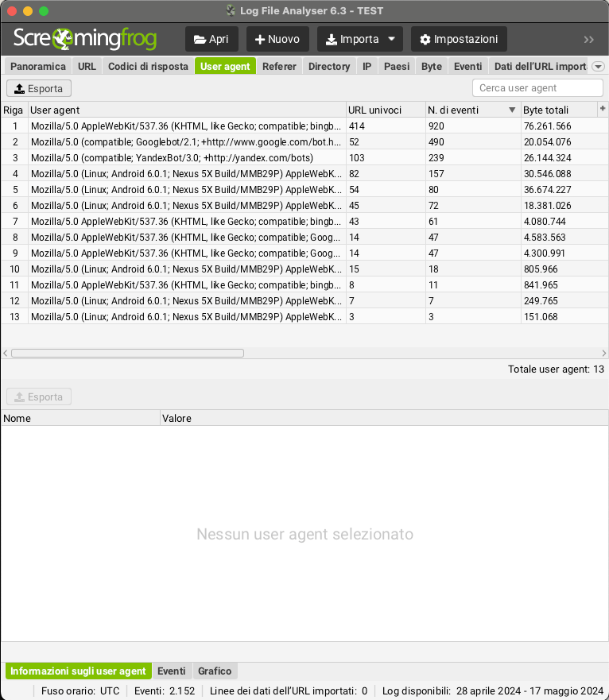This screenshot has width=609, height=700.
Task: Create new project with Nuovo button
Action: (277, 39)
